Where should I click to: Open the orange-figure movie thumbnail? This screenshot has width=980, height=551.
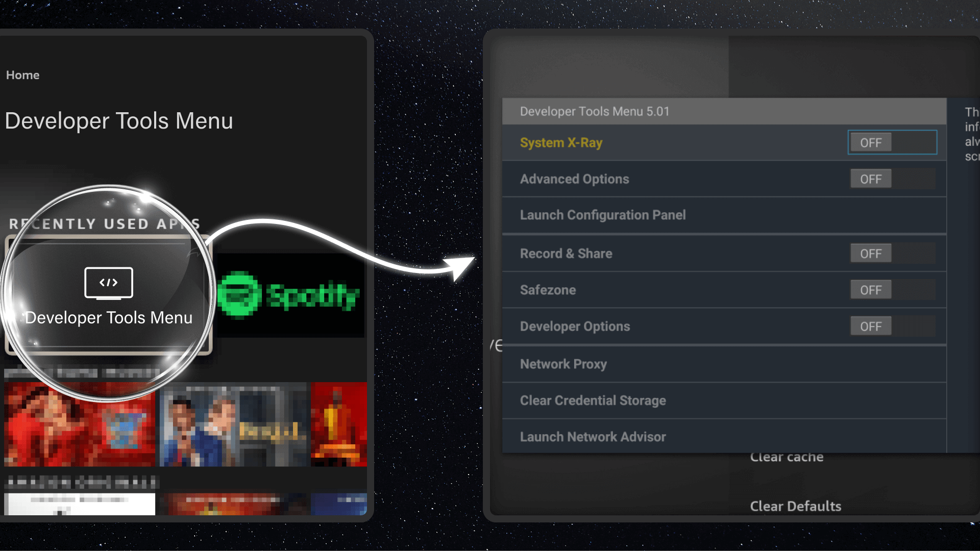[x=339, y=424]
